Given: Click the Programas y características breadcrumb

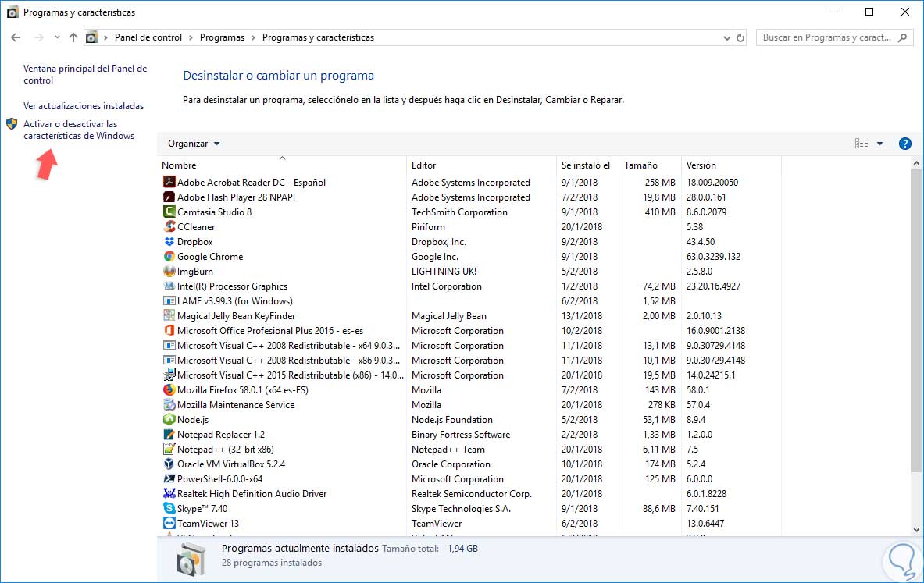Looking at the screenshot, I should 318,37.
